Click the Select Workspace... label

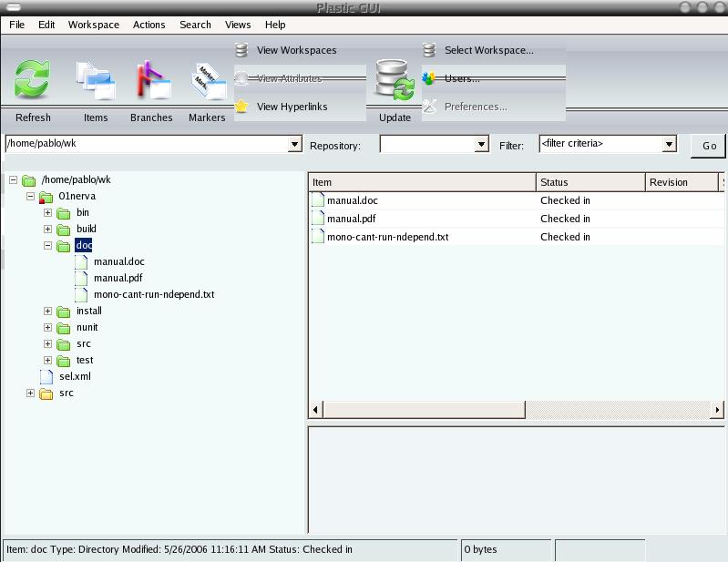tap(489, 50)
